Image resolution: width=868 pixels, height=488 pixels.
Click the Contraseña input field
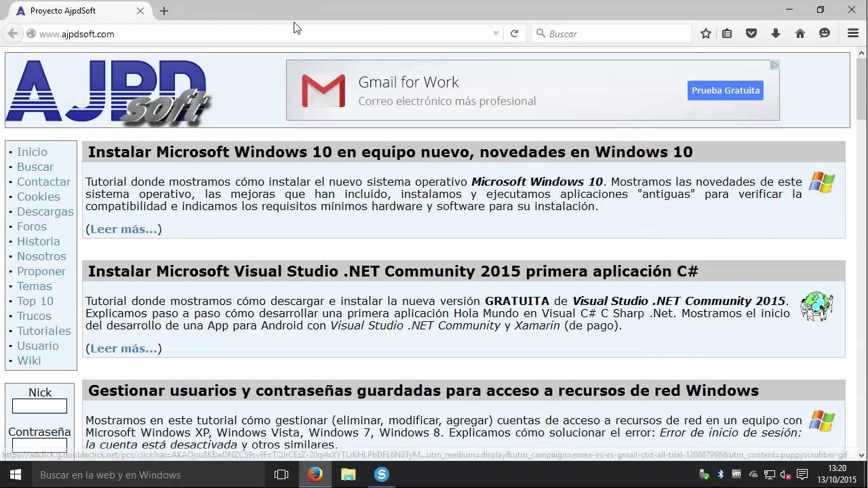tap(39, 445)
